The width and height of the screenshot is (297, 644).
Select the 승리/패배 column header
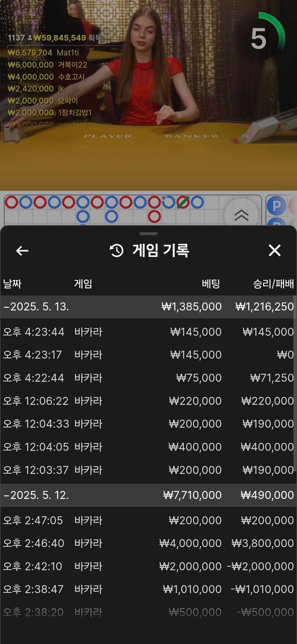[273, 284]
